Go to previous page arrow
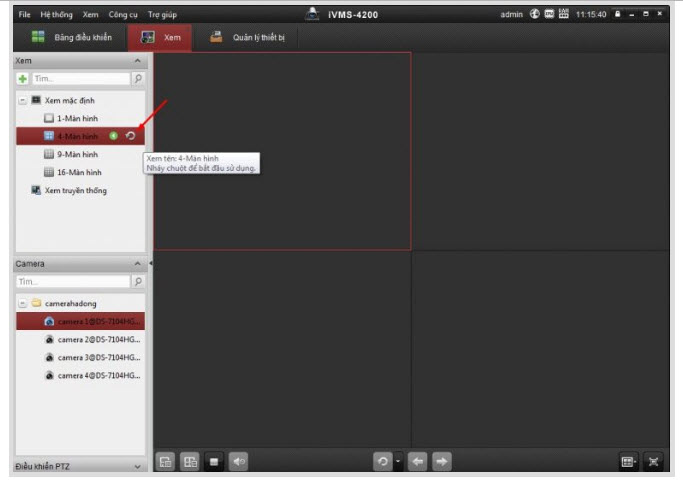The width and height of the screenshot is (683, 480). 417,461
